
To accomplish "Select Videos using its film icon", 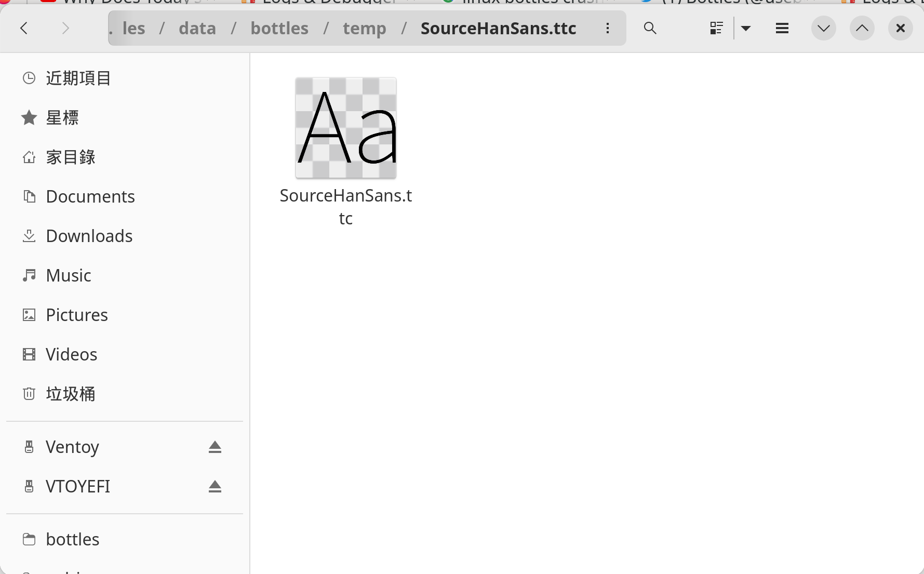I will coord(29,354).
